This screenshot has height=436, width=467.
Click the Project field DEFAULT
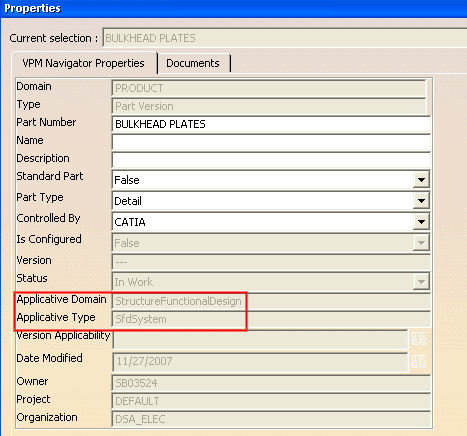pos(271,401)
